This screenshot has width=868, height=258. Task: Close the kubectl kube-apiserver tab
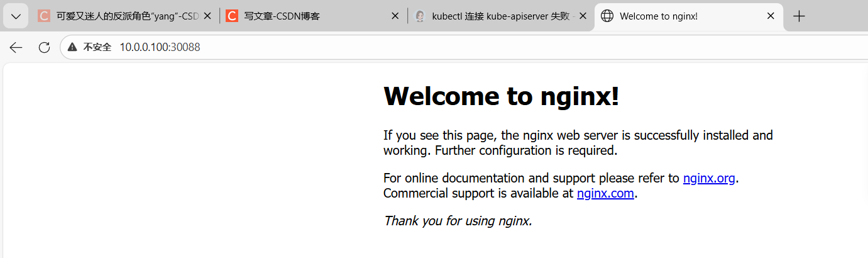tap(583, 16)
